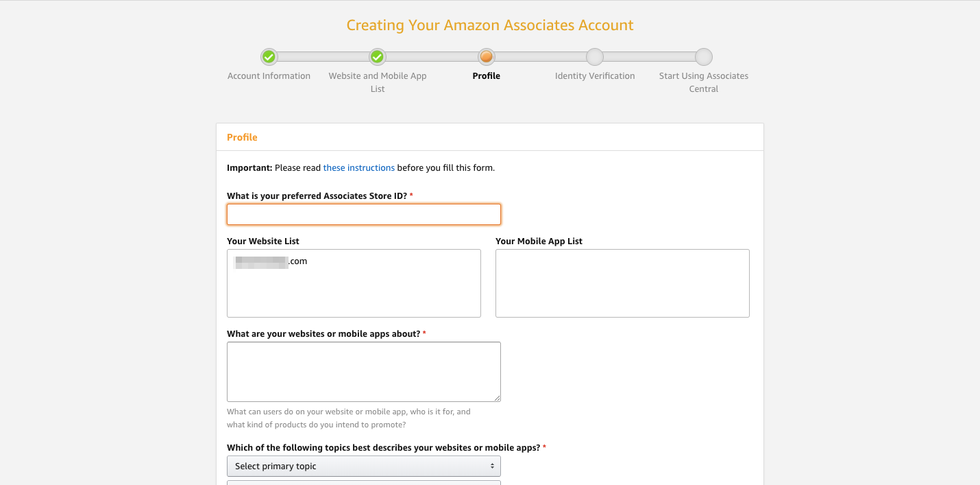Click progress bar between Profile and Identity Verification
Screen dimensions: 980x485
coord(541,57)
